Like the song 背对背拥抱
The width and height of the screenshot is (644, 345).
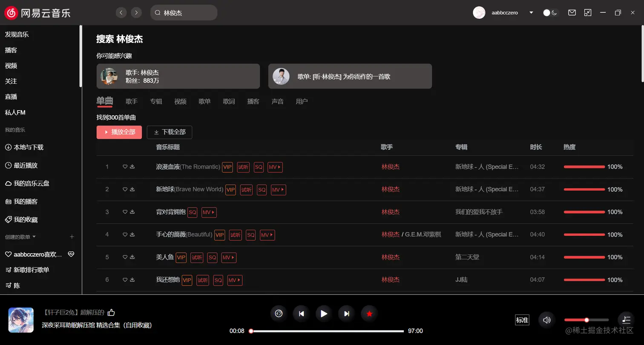click(125, 212)
